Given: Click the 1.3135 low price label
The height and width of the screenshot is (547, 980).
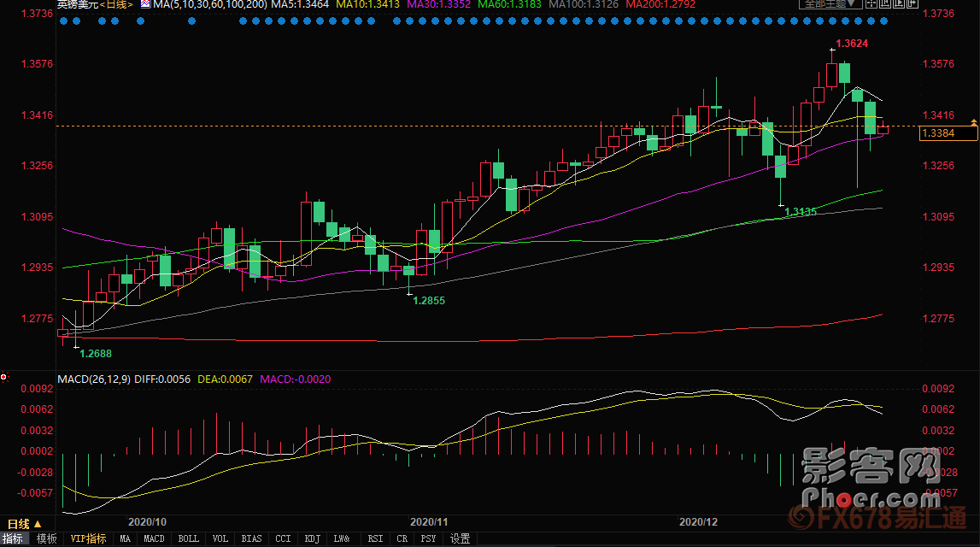Looking at the screenshot, I should [x=801, y=212].
